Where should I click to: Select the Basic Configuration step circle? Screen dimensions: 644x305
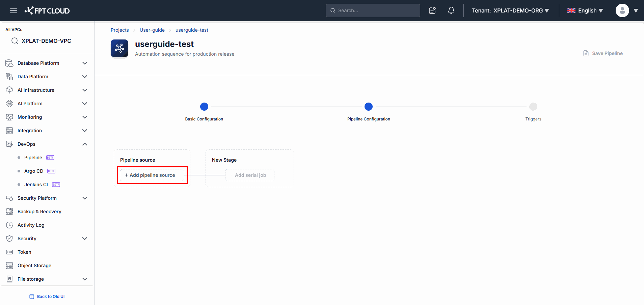pyautogui.click(x=204, y=107)
